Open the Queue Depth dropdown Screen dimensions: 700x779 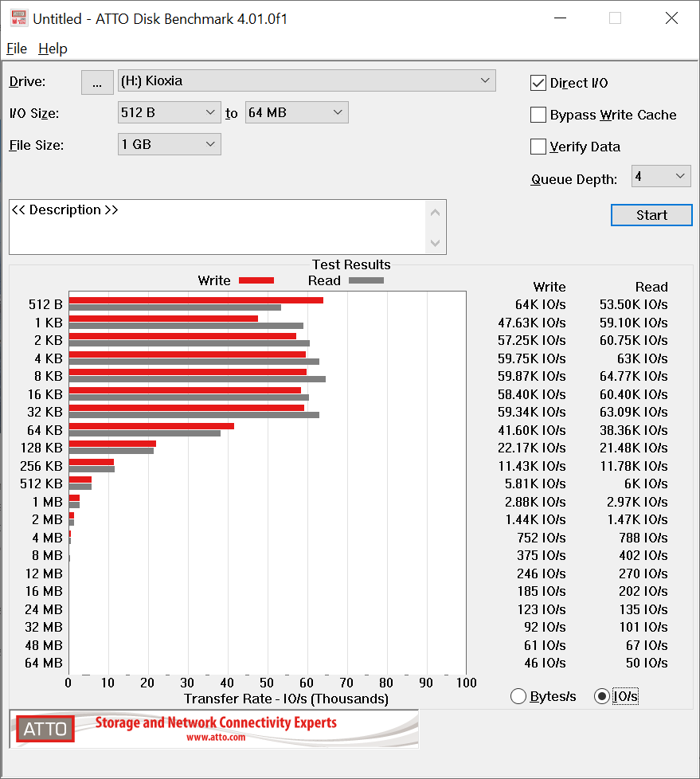coord(661,176)
